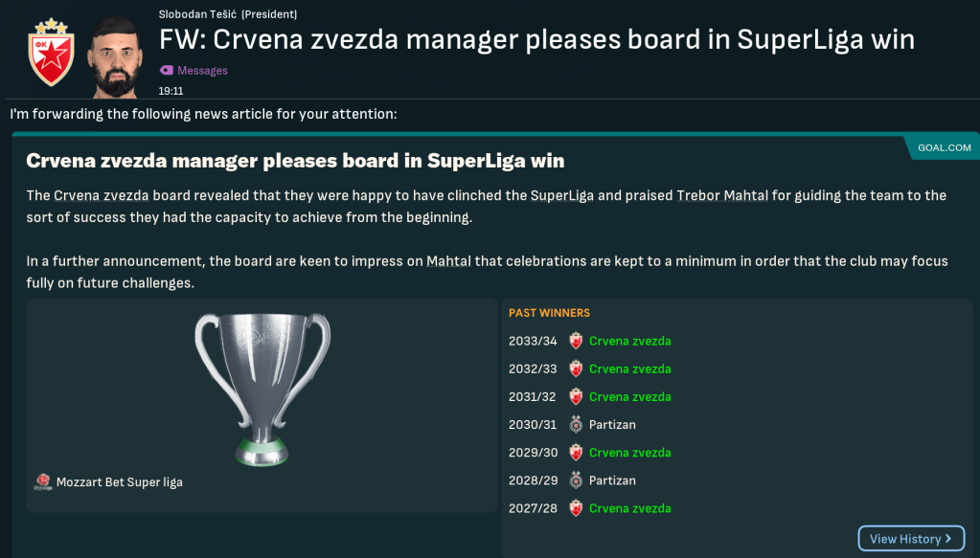Click the silver SuperLiga trophy image
Screen dimensions: 980x558
[x=262, y=388]
